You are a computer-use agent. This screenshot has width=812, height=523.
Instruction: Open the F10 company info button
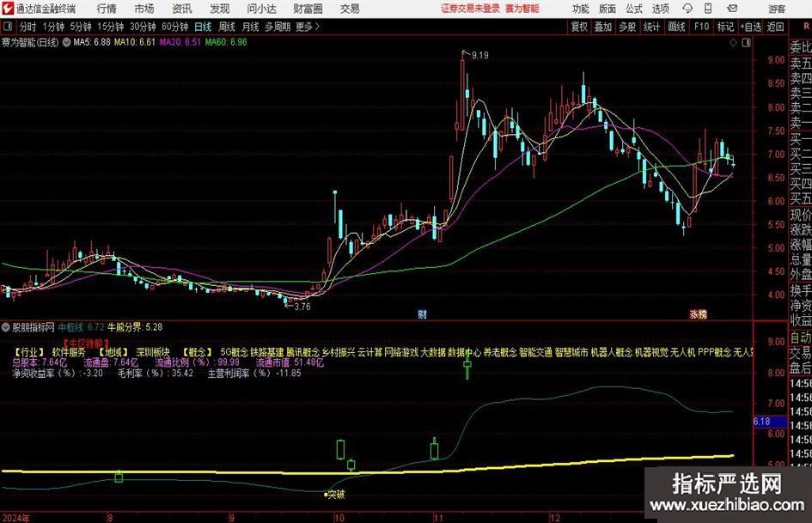pos(702,27)
